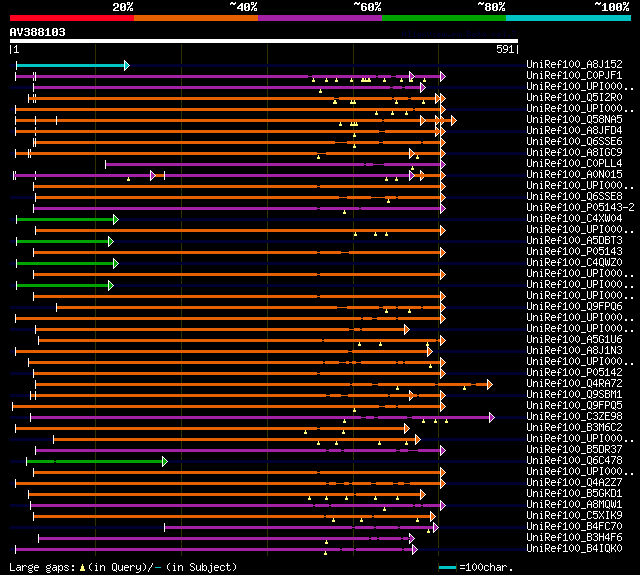Select the UniRef100_B4IQK0 hit label
Image resolution: width=640 pixels, height=575 pixels.
coord(574,549)
